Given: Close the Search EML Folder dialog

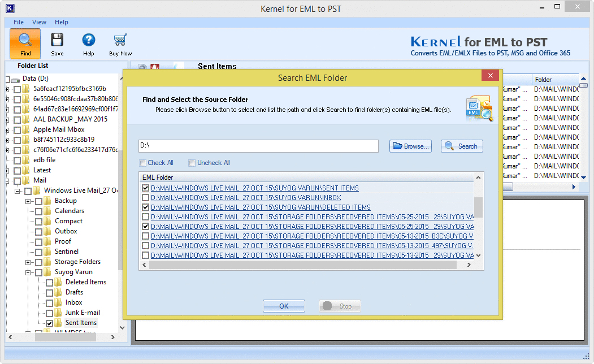Looking at the screenshot, I should point(490,75).
